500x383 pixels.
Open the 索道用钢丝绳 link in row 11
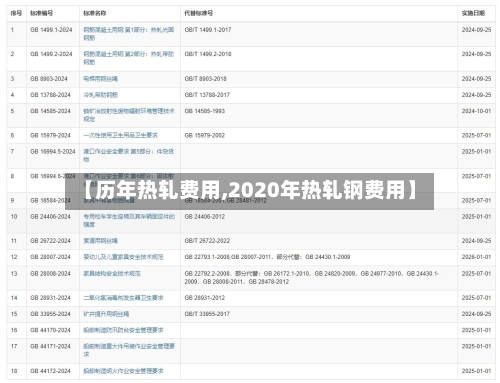[100, 241]
